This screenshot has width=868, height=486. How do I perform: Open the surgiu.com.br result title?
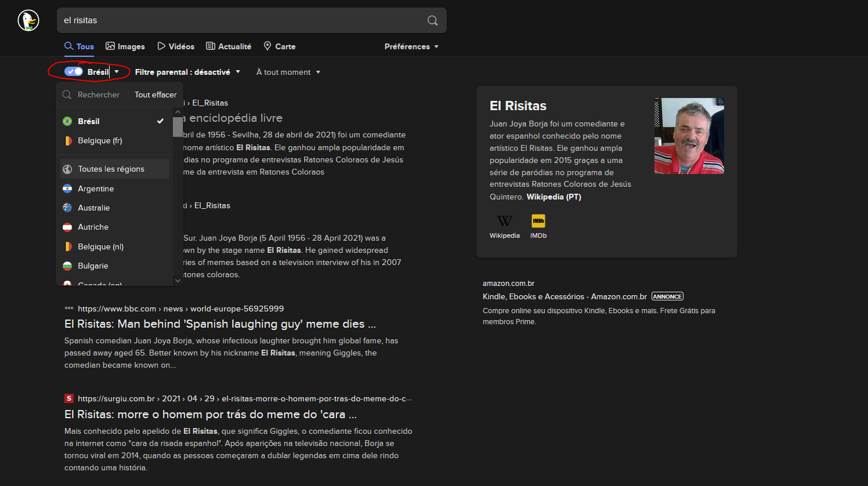tap(210, 414)
